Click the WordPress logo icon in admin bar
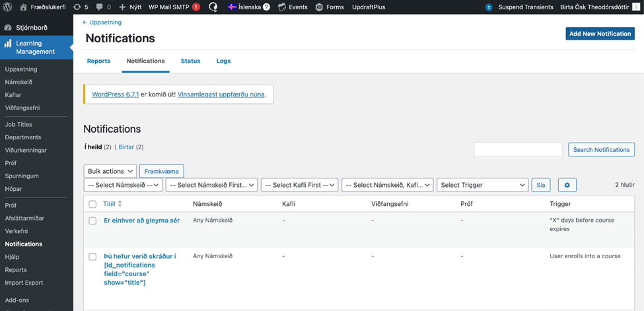 coord(9,7)
